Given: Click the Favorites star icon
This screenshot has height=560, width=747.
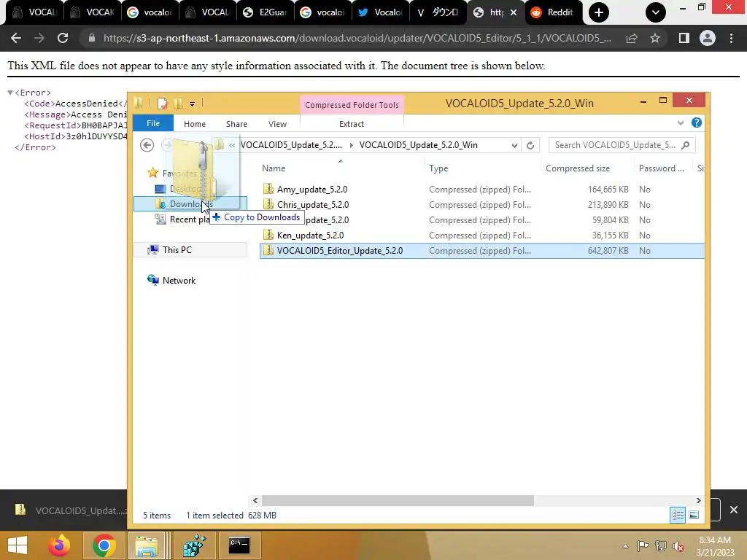Looking at the screenshot, I should click(x=153, y=173).
